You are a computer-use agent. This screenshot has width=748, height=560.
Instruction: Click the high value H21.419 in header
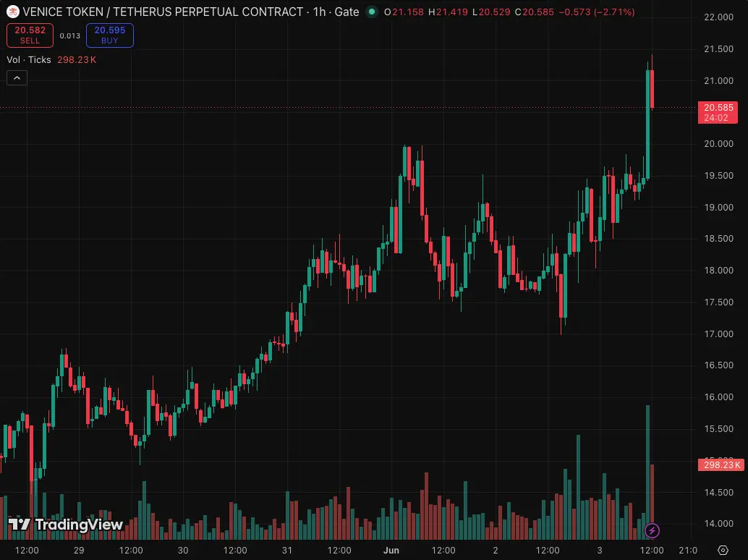click(x=448, y=12)
